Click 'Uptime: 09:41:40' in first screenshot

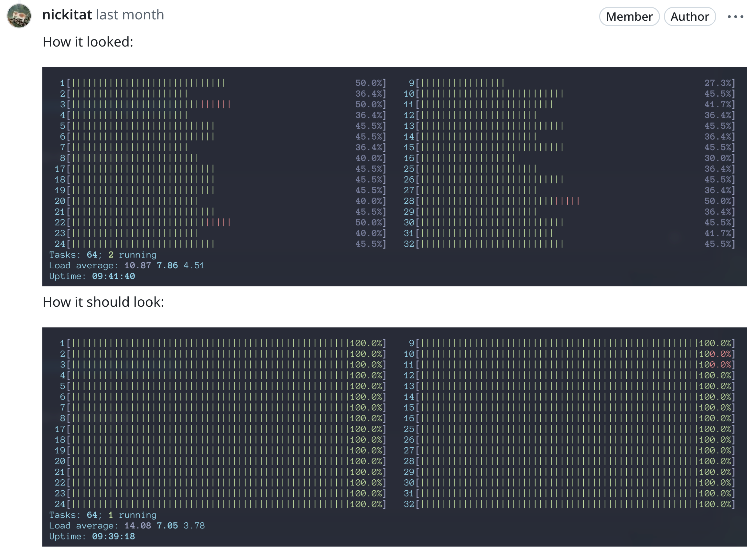point(92,276)
